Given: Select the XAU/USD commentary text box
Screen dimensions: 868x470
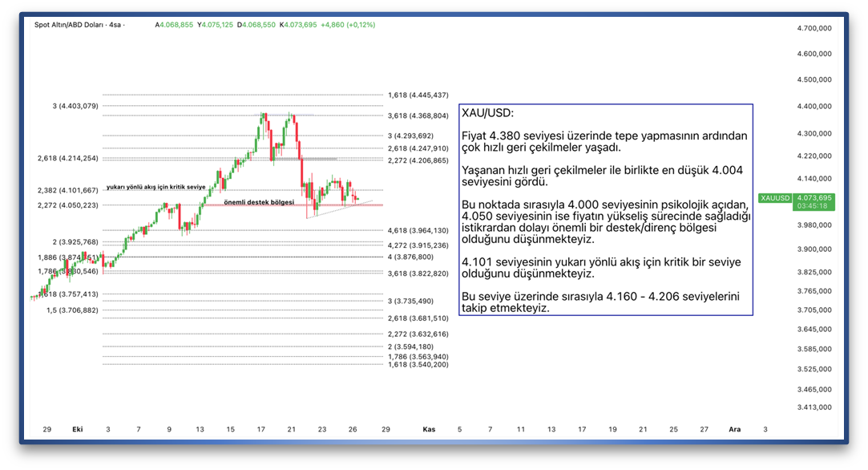Looking at the screenshot, I should [605, 209].
